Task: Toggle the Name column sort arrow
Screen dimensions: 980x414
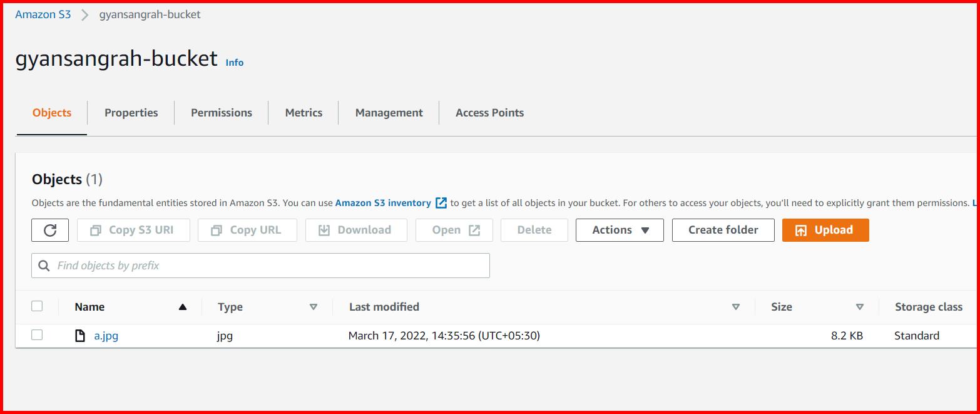Action: tap(182, 307)
